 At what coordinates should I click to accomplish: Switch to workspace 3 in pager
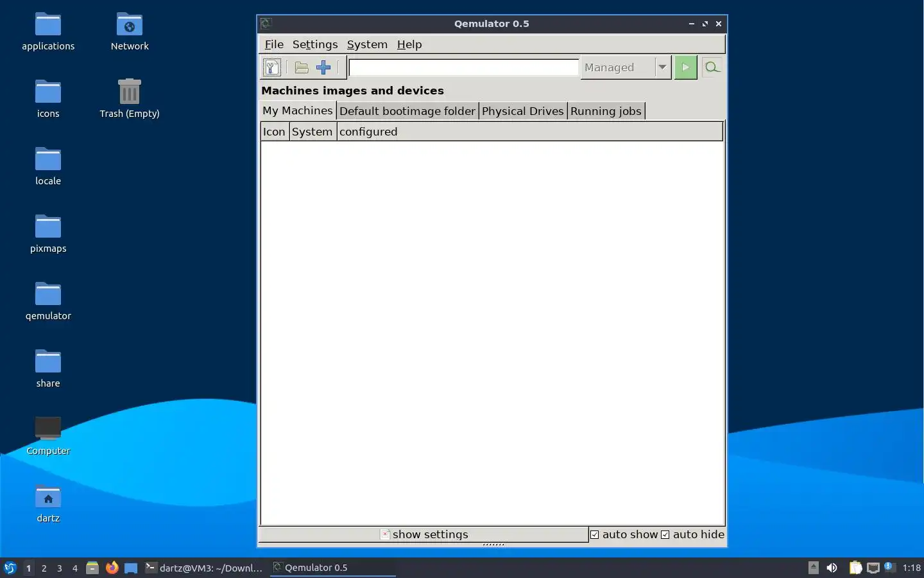click(x=59, y=568)
